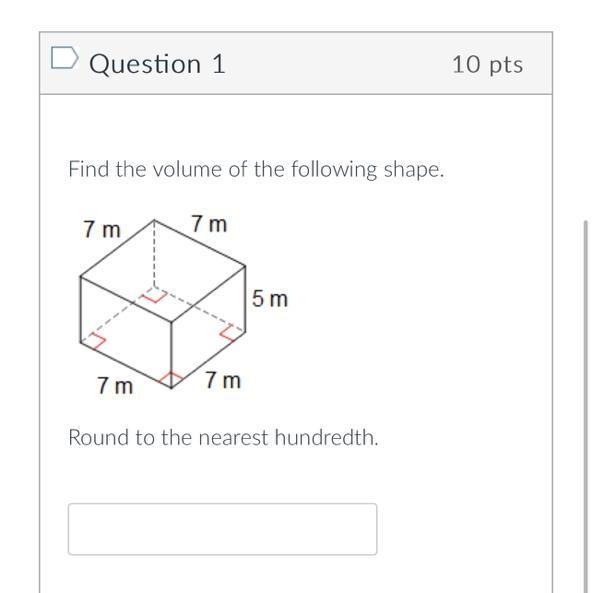Click the dashed vertical hidden edge of prism
The image size is (592, 593).
[x=154, y=253]
